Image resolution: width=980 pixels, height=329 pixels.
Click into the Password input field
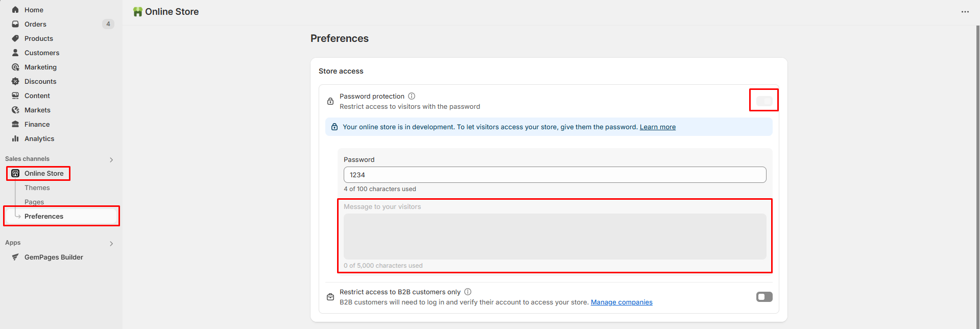[x=555, y=175]
